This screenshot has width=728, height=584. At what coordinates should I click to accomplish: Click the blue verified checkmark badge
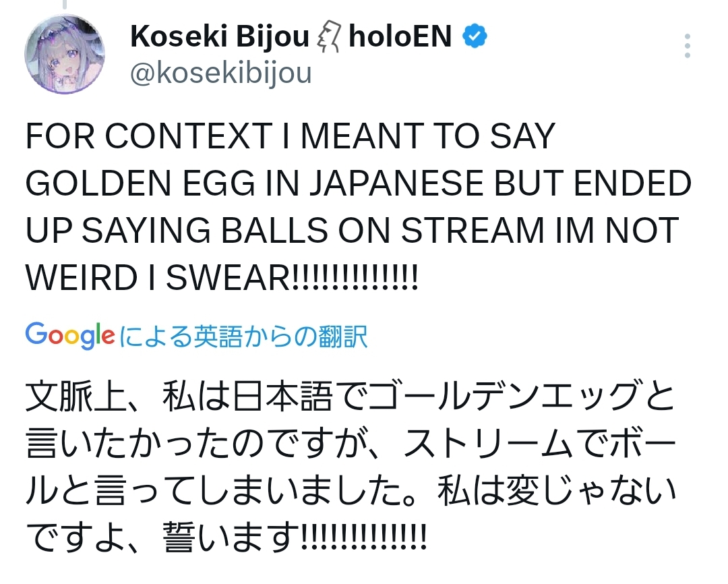(475, 36)
